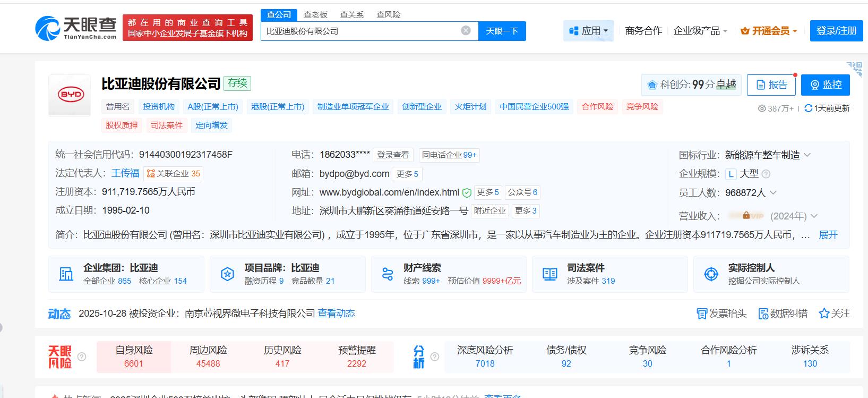Click help icon beside 天眼风险
This screenshot has width=868, height=398.
pos(82,357)
